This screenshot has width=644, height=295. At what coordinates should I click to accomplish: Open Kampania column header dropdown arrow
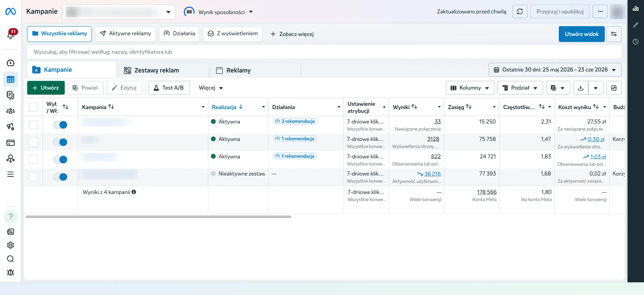click(x=203, y=107)
